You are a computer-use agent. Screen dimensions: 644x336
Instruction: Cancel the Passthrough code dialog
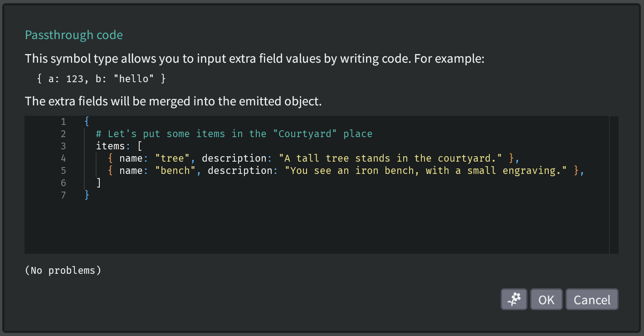coord(591,300)
